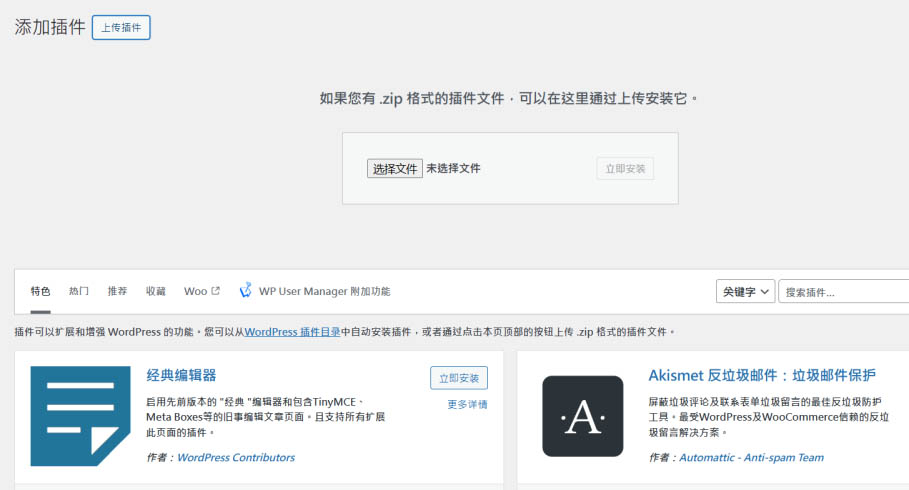Open the 特色 tab
The image size is (909, 490).
click(41, 291)
